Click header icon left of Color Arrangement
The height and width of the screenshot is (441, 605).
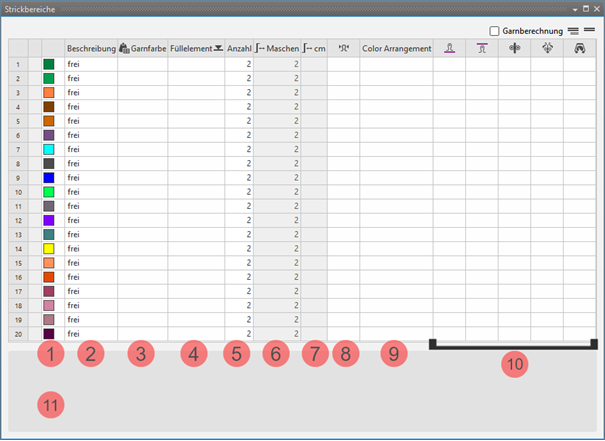pos(343,48)
